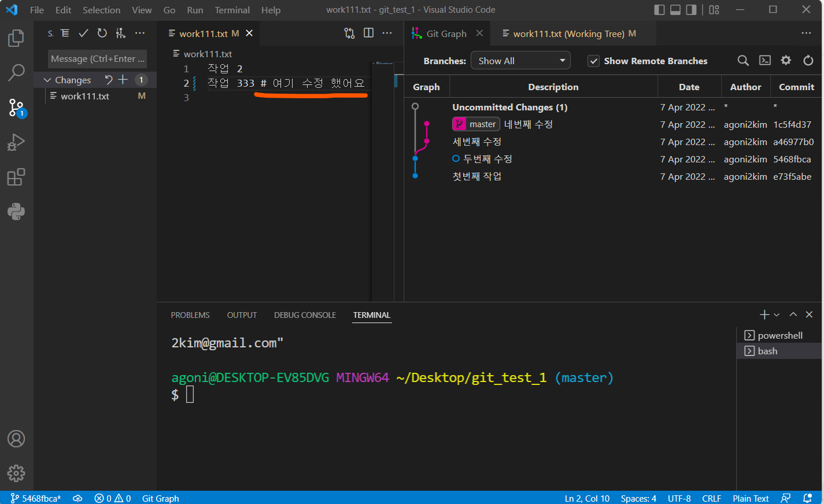Switch to the PROBLEMS panel tab
The image size is (824, 504).
(x=190, y=315)
